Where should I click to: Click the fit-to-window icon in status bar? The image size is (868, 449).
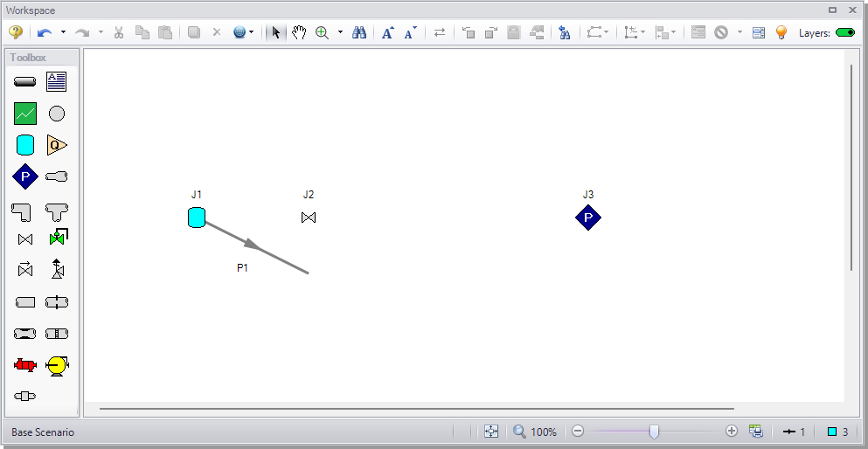(491, 432)
